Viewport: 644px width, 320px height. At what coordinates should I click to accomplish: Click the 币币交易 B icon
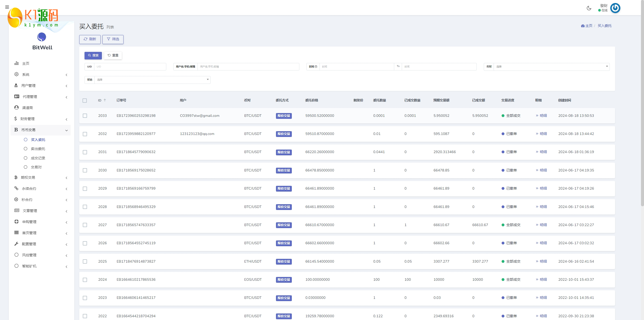pyautogui.click(x=16, y=130)
